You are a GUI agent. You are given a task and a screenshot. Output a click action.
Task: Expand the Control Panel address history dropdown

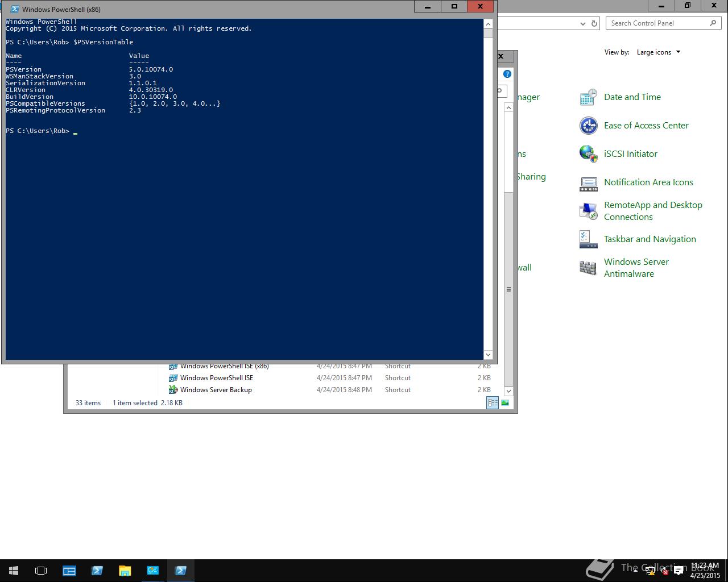pos(582,23)
